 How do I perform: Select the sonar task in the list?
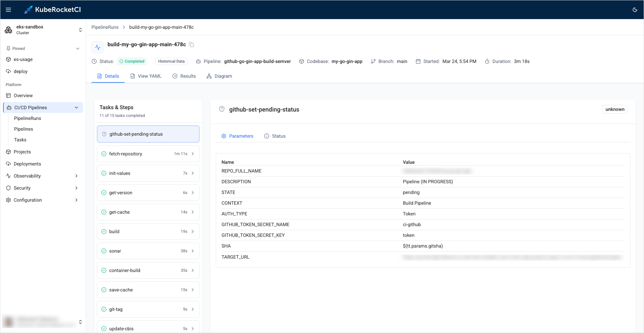[148, 251]
